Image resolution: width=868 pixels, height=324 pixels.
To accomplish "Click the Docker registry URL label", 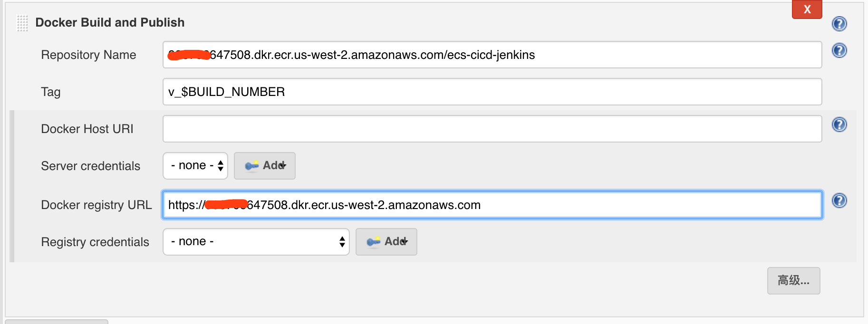I will [96, 205].
